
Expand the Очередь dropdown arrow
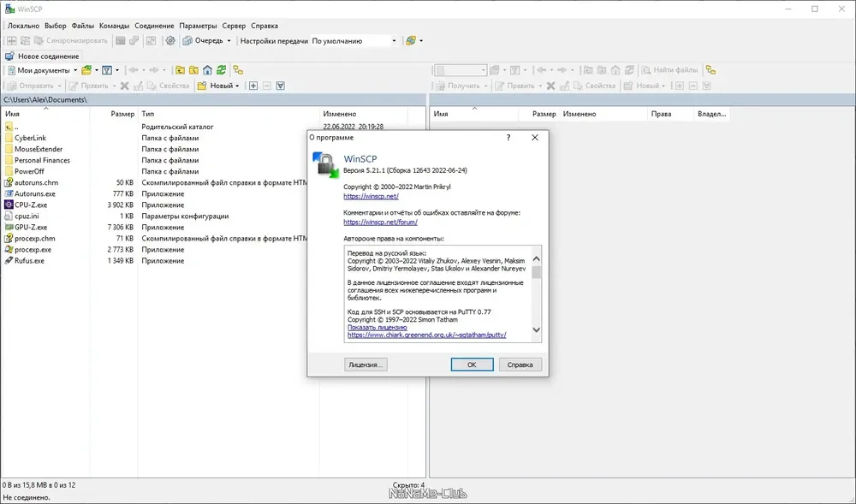click(229, 41)
